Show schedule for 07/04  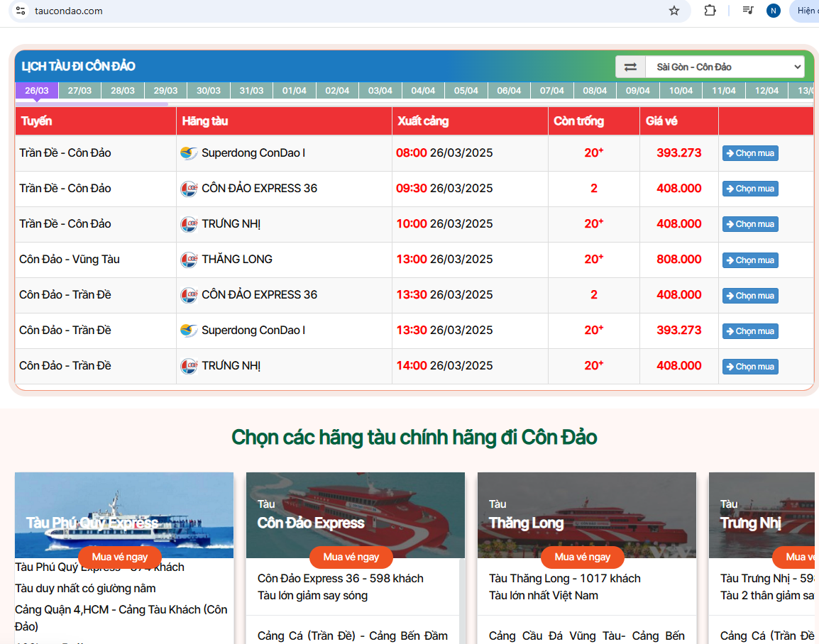tap(552, 90)
